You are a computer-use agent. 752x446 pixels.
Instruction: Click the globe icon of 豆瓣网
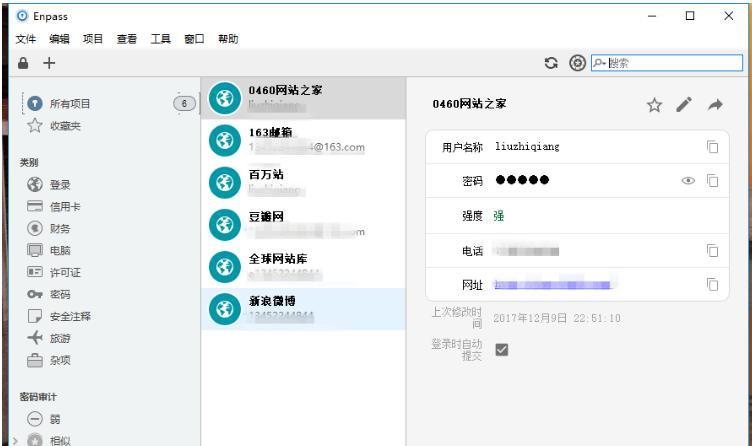tap(224, 225)
